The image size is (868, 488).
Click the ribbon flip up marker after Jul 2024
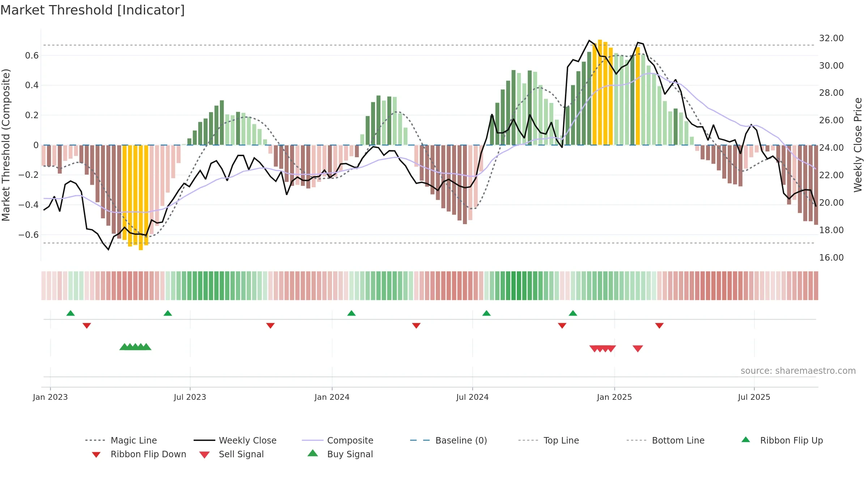pyautogui.click(x=486, y=313)
